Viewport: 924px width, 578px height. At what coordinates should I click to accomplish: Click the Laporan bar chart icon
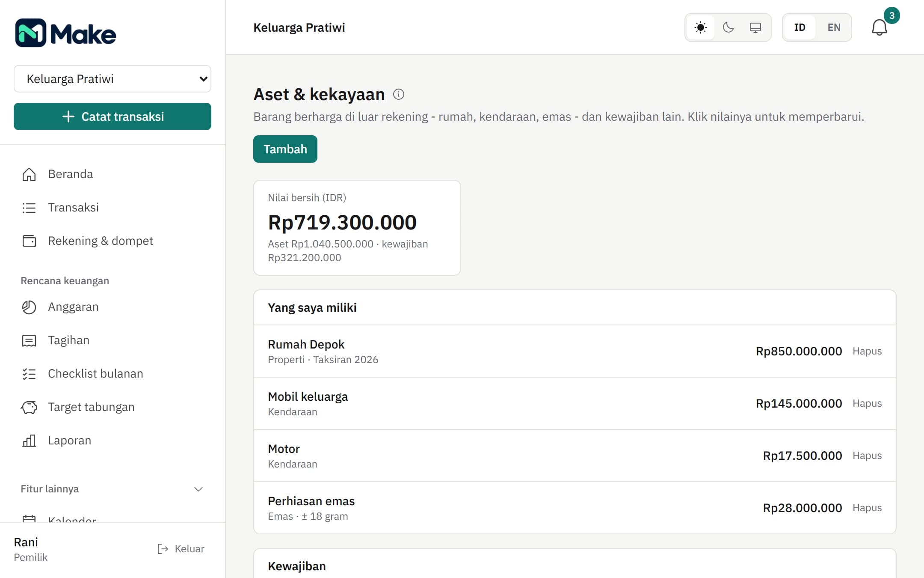pyautogui.click(x=29, y=441)
